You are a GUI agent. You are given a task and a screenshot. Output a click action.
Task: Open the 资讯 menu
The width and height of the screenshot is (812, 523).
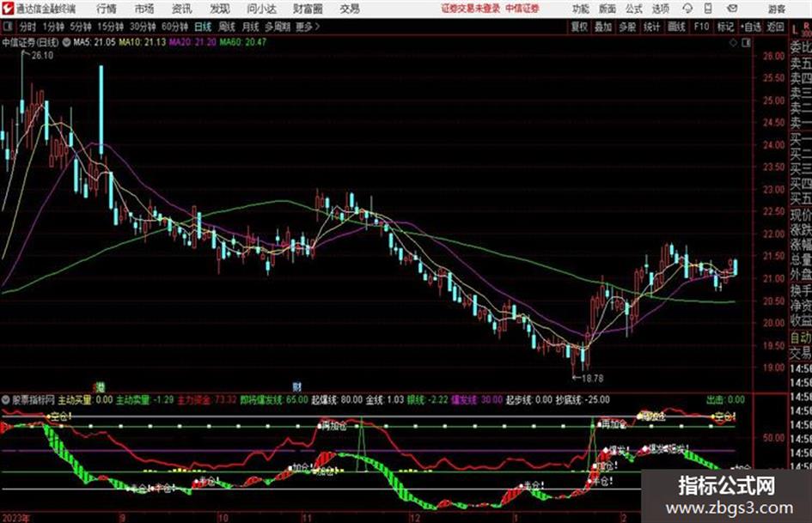point(182,9)
